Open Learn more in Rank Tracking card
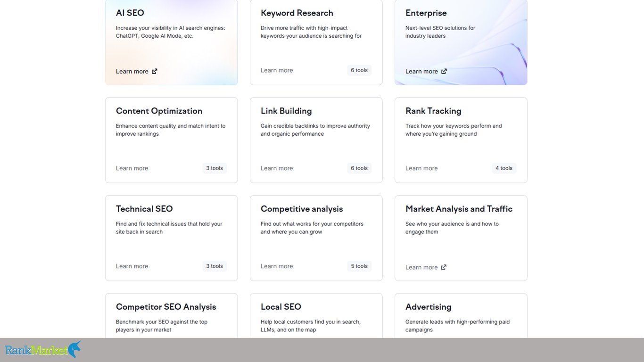Viewport: 644px width, 362px height. tap(421, 168)
